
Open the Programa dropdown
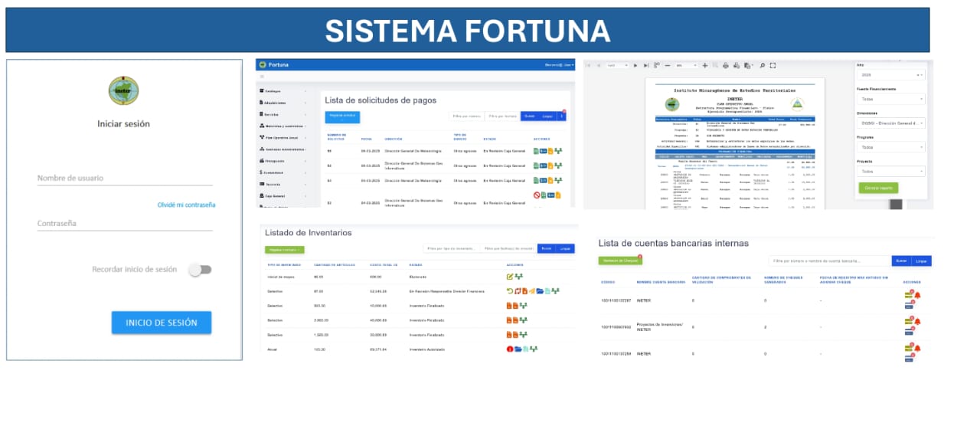(890, 147)
